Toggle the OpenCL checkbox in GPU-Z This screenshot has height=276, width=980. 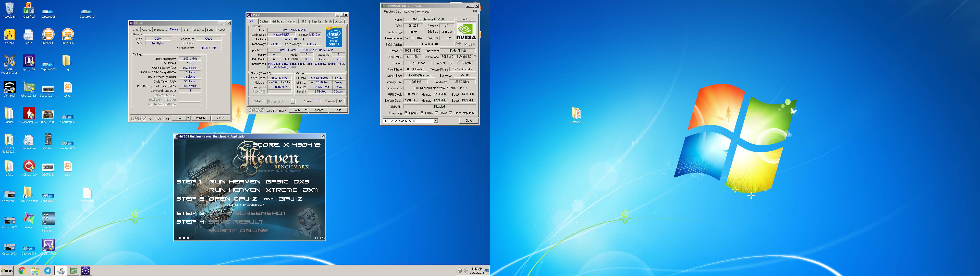point(406,113)
